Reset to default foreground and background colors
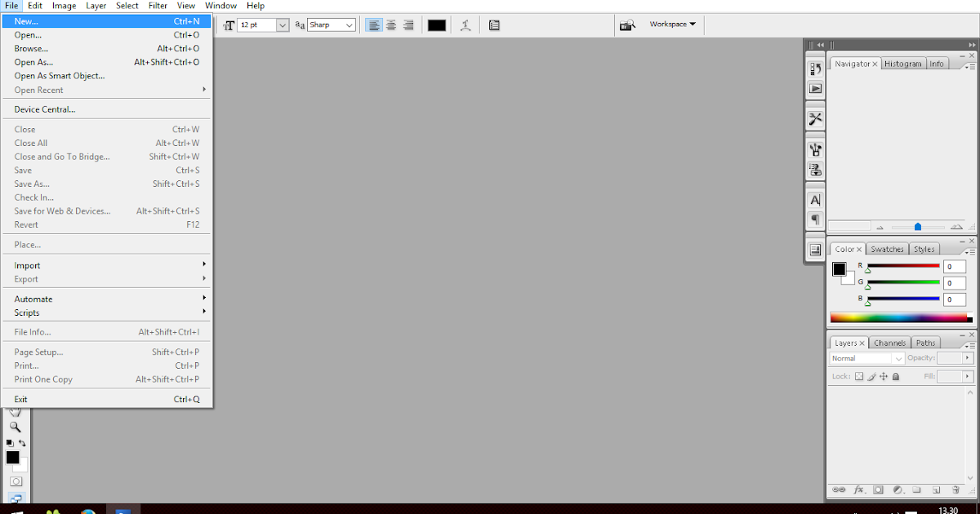 (10, 443)
